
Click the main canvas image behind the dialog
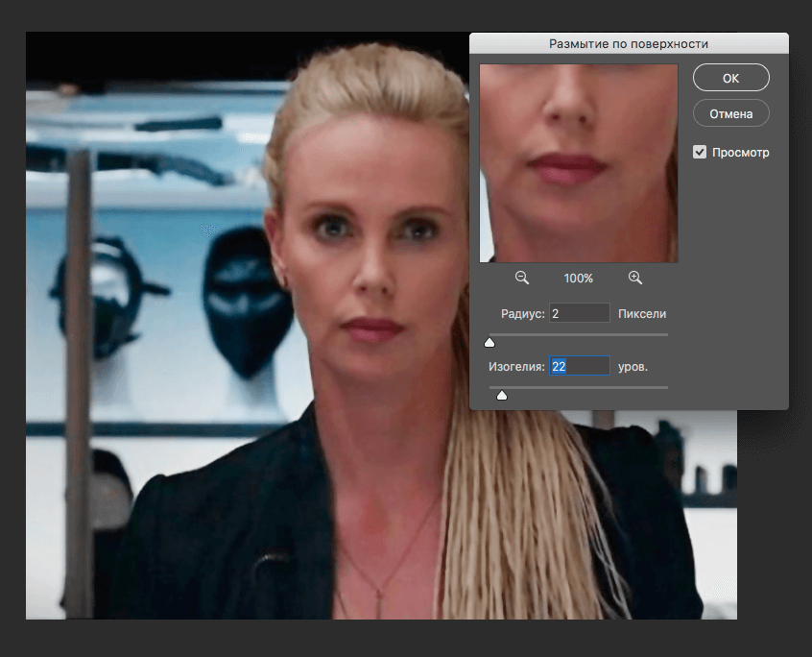click(x=240, y=384)
